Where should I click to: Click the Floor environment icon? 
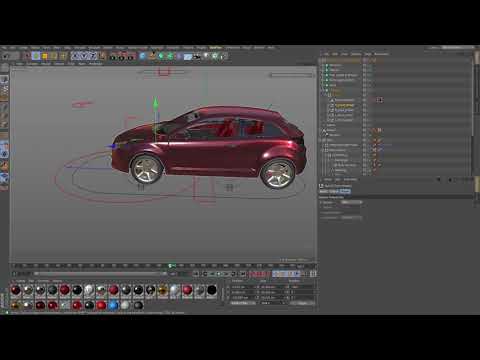188,56
